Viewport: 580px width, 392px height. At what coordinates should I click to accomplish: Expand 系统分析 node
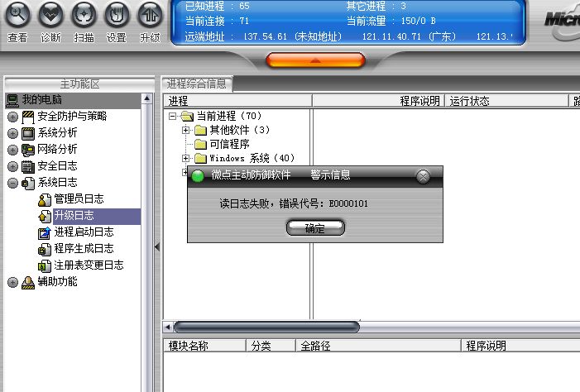pos(12,133)
